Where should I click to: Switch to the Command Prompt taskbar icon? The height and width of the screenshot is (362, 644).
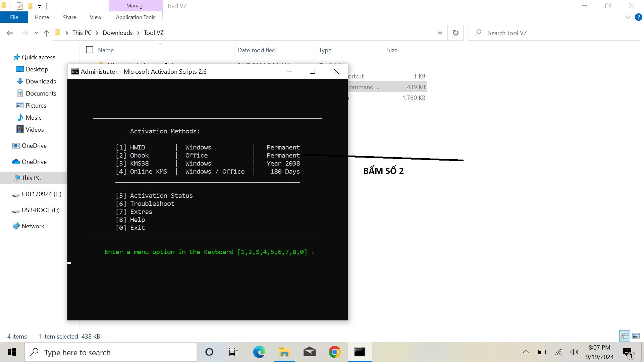[360, 352]
